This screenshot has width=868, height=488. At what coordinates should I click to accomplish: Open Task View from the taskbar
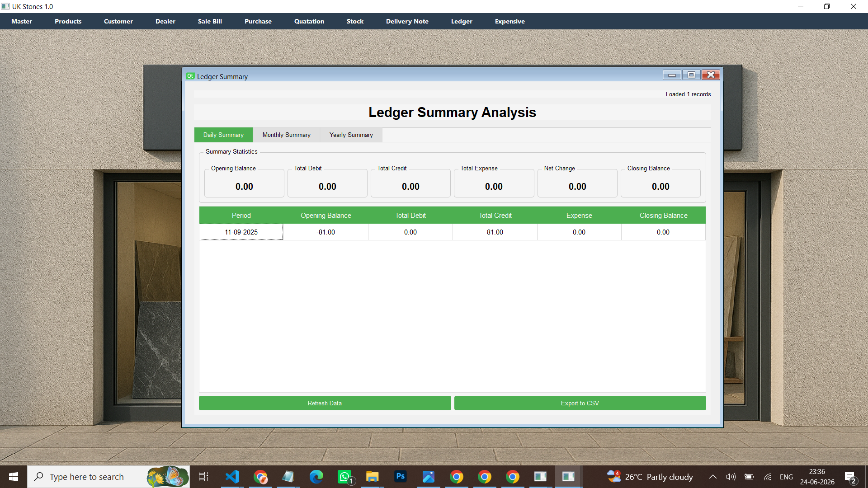pos(203,477)
